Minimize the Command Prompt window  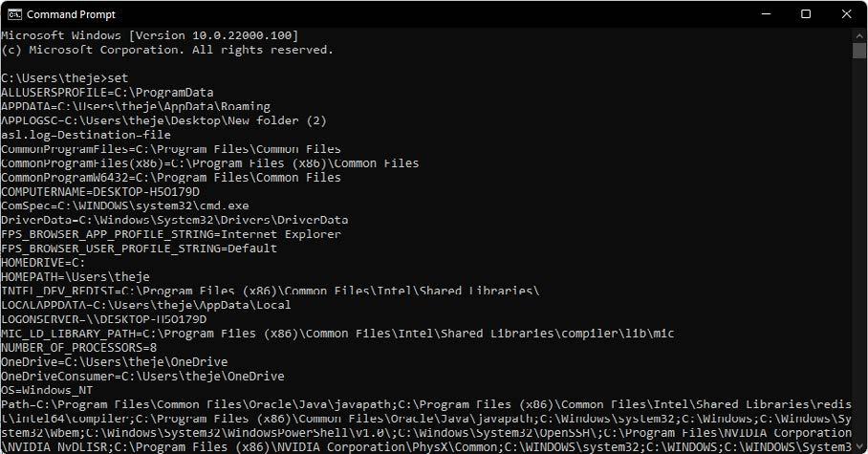[x=766, y=14]
